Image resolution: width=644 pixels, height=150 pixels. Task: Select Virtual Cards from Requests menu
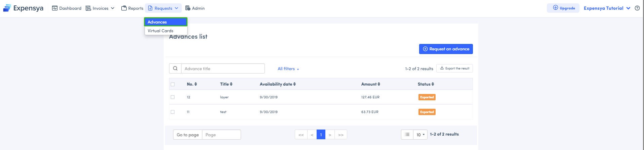161,31
